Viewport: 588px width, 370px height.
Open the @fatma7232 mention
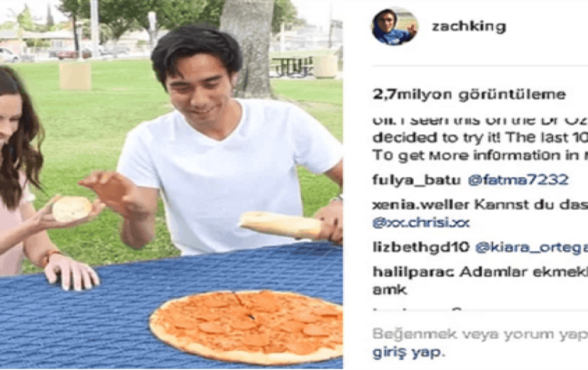point(518,180)
